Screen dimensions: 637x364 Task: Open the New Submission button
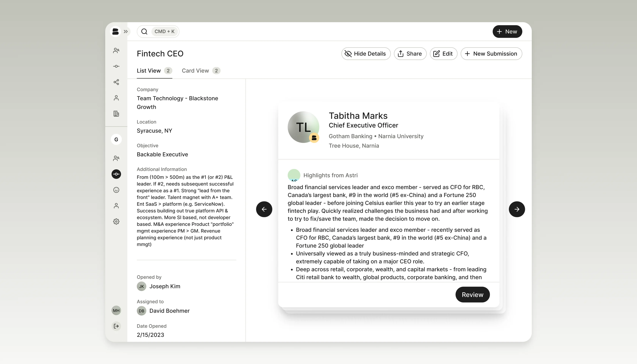pyautogui.click(x=491, y=54)
